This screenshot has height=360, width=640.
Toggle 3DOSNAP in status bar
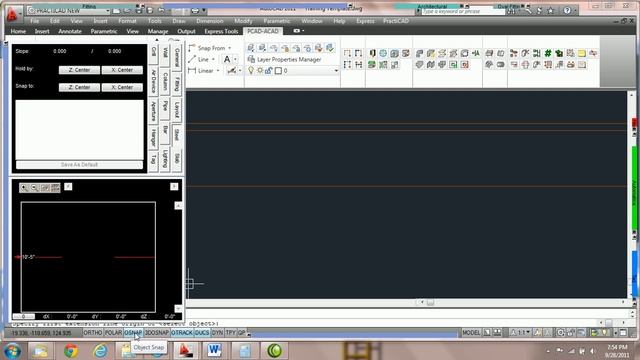[x=157, y=333]
